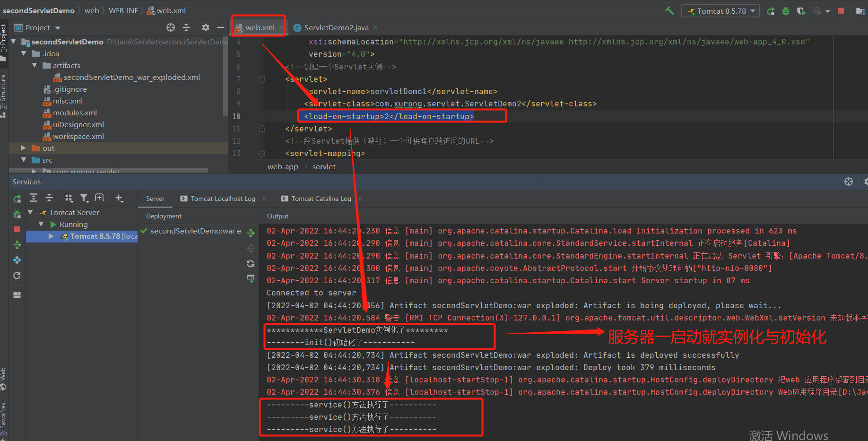Stop Tomcat using the red square in the top toolbar

pos(841,11)
